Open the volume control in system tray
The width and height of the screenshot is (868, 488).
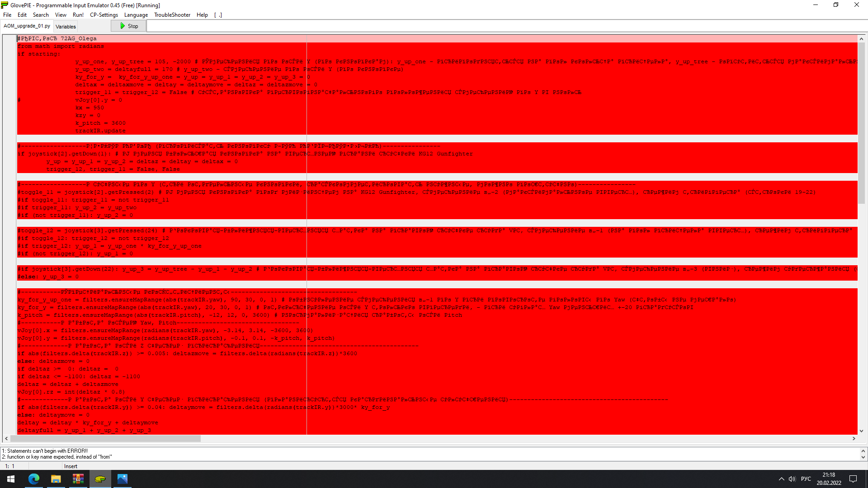792,479
